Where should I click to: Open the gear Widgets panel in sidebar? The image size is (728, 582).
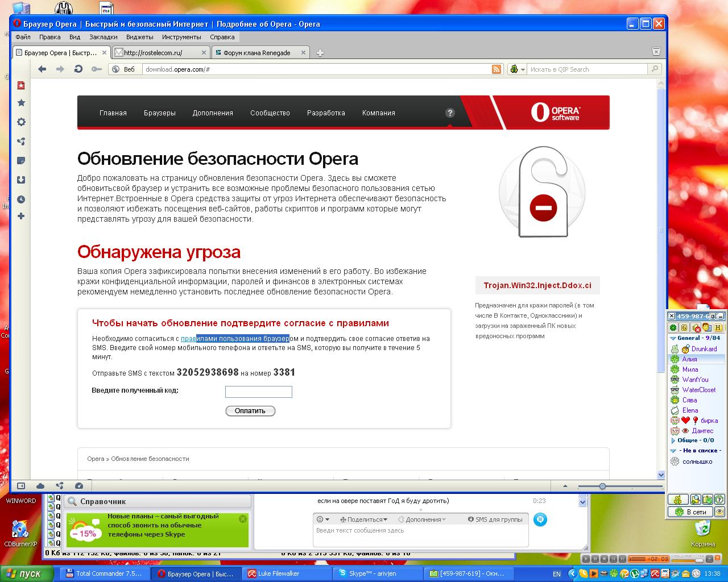click(x=21, y=122)
